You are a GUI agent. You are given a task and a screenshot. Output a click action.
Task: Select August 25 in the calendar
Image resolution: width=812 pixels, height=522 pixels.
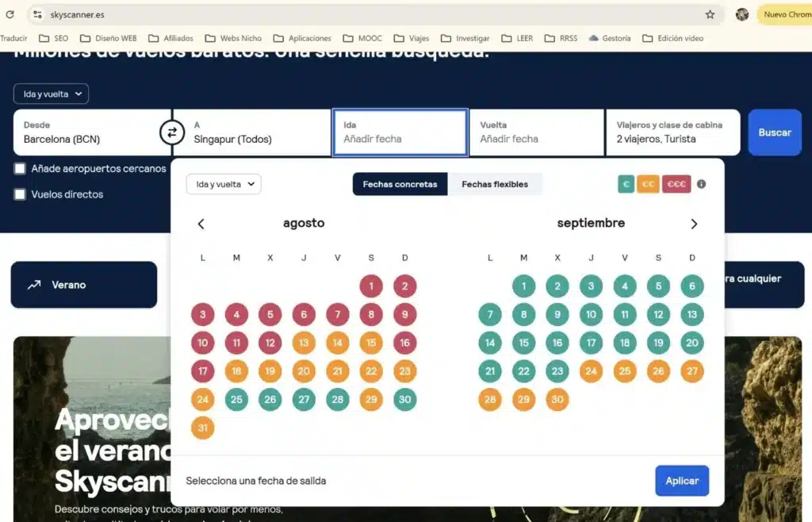pyautogui.click(x=236, y=399)
